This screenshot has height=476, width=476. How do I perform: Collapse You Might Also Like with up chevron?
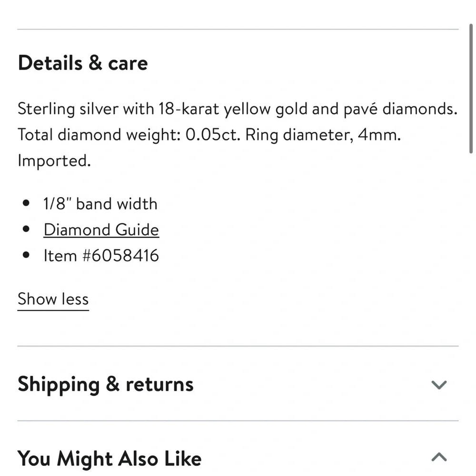click(438, 457)
